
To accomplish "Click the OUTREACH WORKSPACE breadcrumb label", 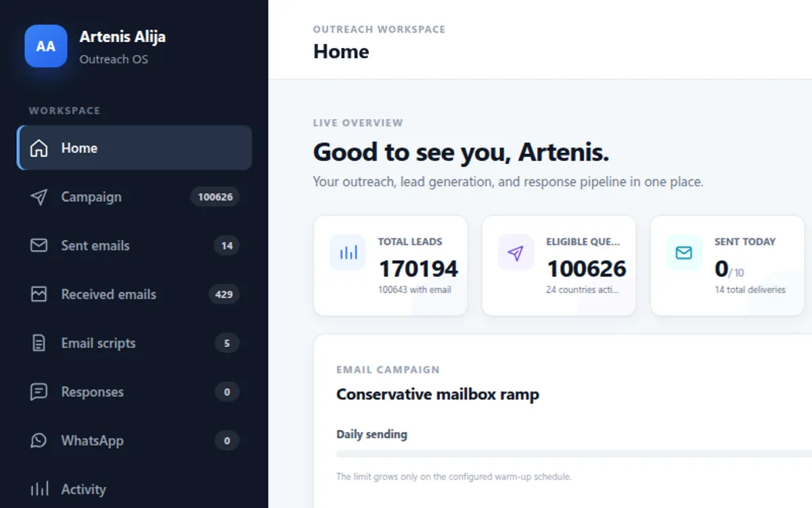I will pos(379,30).
